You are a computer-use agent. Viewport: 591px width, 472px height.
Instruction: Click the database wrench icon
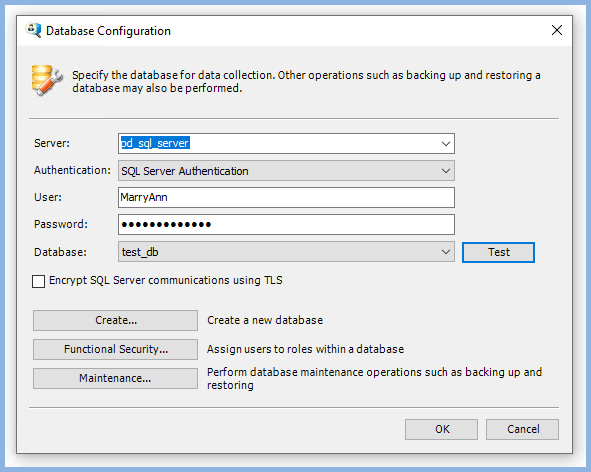pyautogui.click(x=47, y=80)
